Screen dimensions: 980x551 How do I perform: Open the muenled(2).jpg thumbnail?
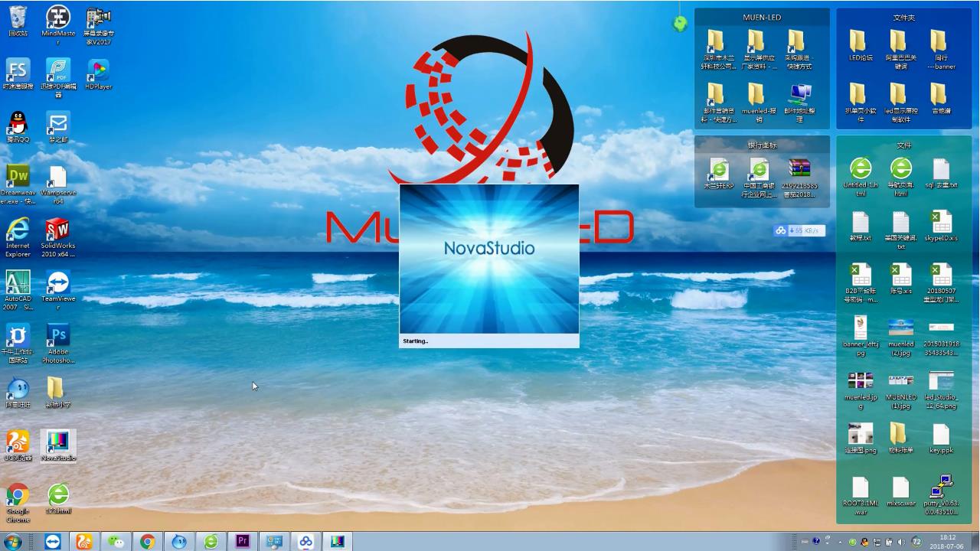(x=901, y=336)
